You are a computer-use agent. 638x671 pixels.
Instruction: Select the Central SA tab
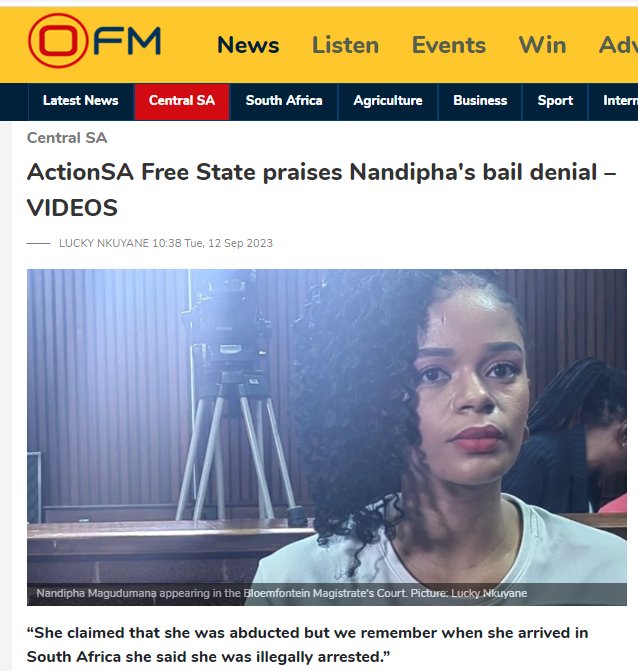182,101
